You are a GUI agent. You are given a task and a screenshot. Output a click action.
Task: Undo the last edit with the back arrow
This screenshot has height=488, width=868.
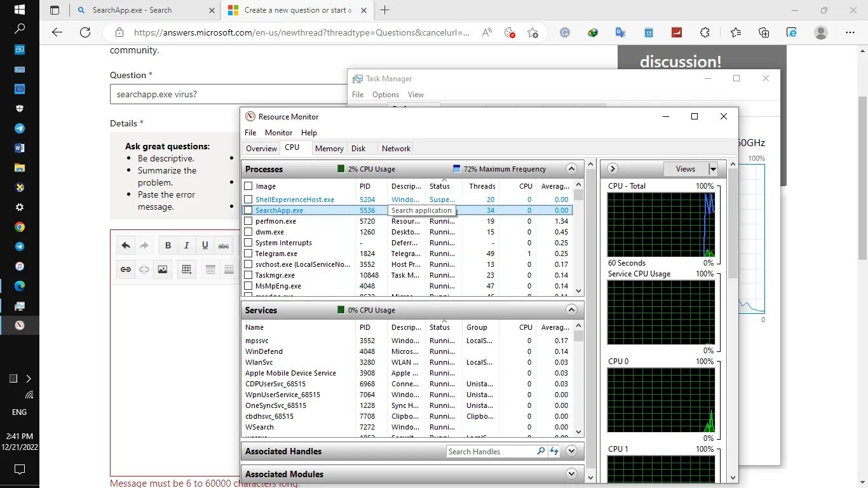coord(125,245)
